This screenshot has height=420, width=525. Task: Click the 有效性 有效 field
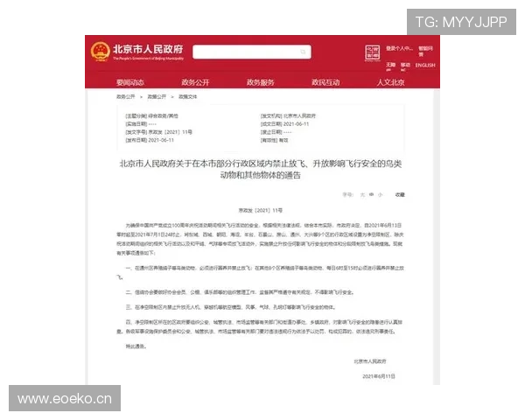click(x=274, y=140)
